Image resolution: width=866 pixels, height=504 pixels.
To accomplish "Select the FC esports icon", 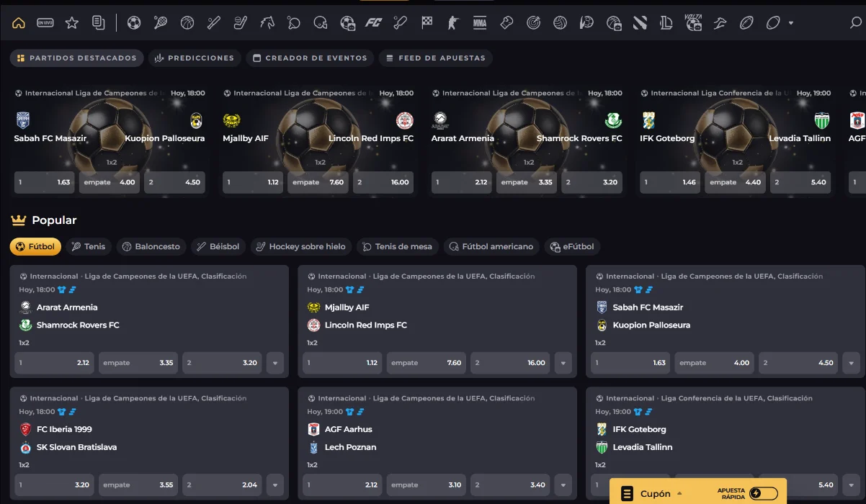I will (373, 23).
